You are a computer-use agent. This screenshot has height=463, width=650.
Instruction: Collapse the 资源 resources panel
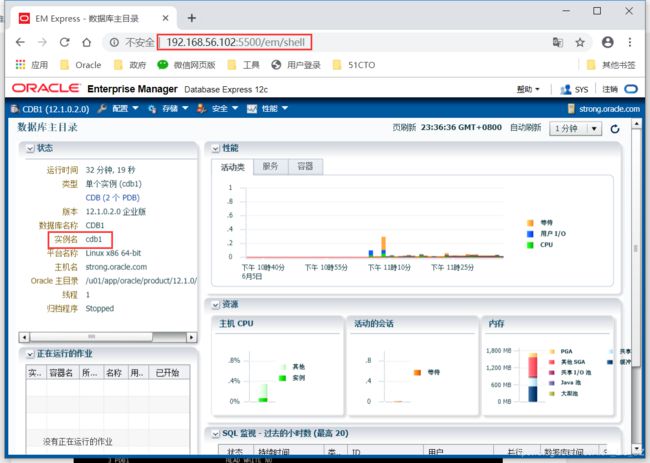tap(216, 305)
